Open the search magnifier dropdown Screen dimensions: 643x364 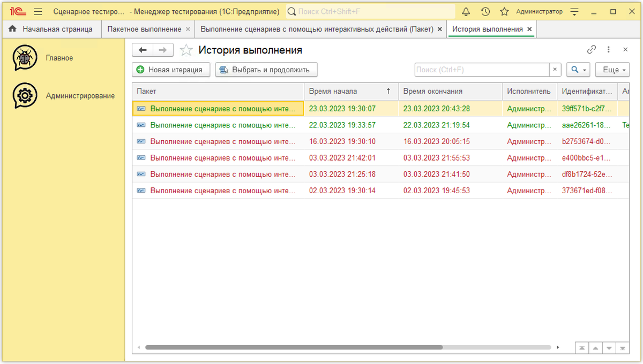point(578,70)
